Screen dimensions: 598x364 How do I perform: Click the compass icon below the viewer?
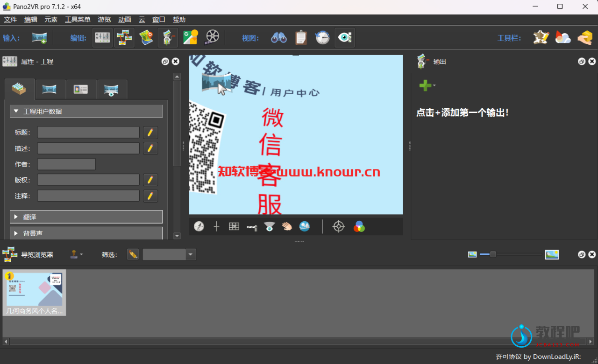coord(199,226)
